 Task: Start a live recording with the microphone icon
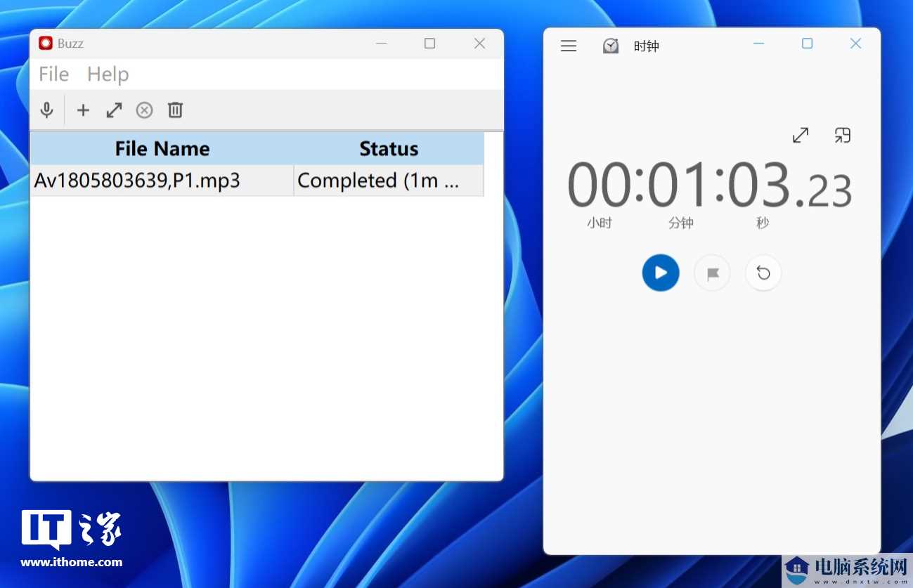[x=46, y=110]
